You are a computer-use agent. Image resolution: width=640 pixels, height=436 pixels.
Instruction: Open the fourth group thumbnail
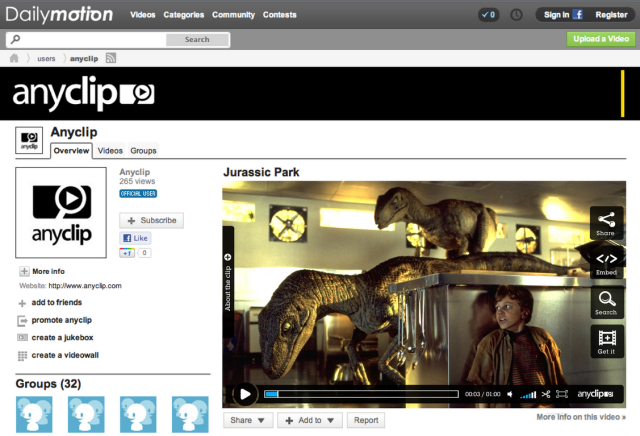[x=190, y=414]
